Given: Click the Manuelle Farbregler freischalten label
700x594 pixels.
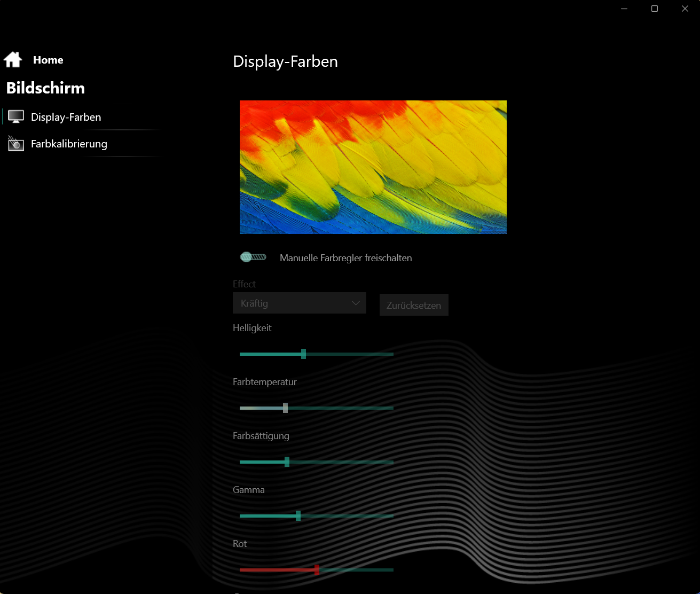Looking at the screenshot, I should 346,258.
